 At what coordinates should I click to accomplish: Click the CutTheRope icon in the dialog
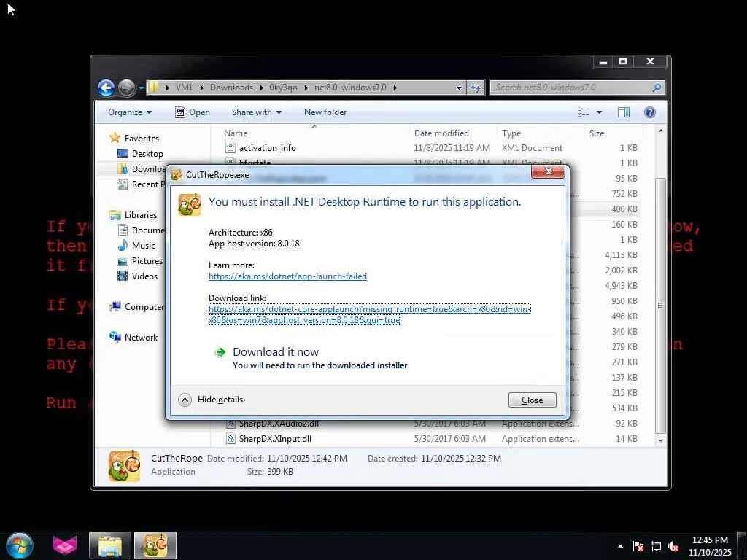[190, 205]
